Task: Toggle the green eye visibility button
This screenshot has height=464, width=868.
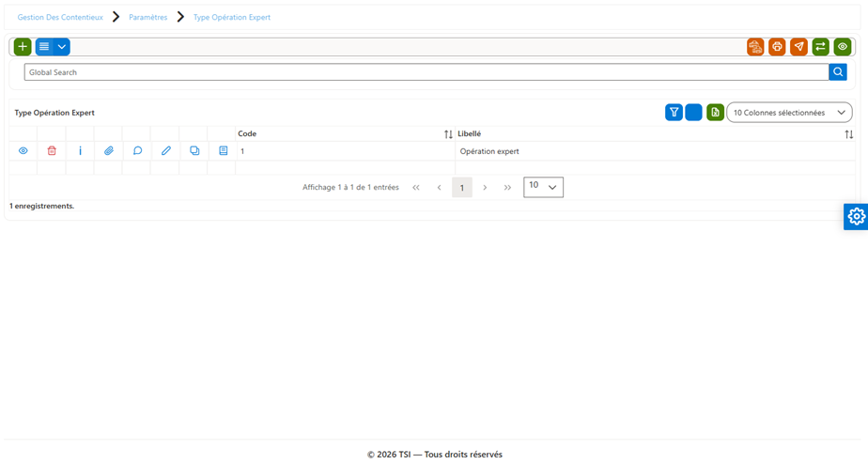Action: click(843, 47)
